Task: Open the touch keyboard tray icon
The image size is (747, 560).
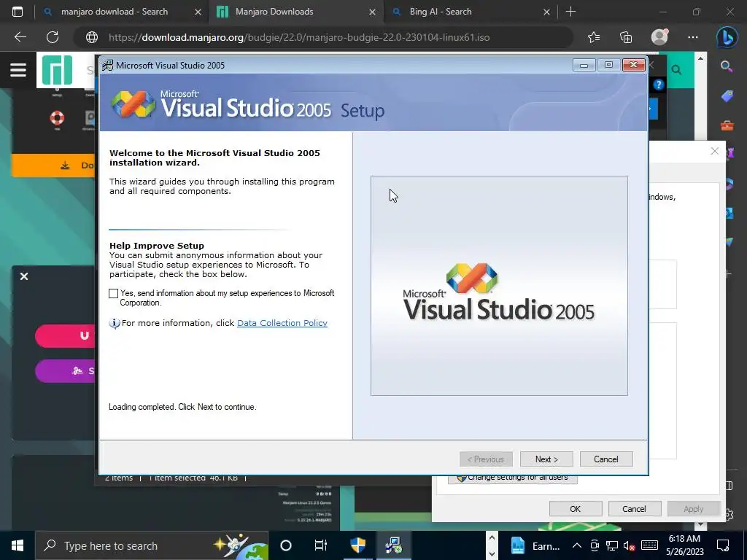Action: click(x=649, y=545)
